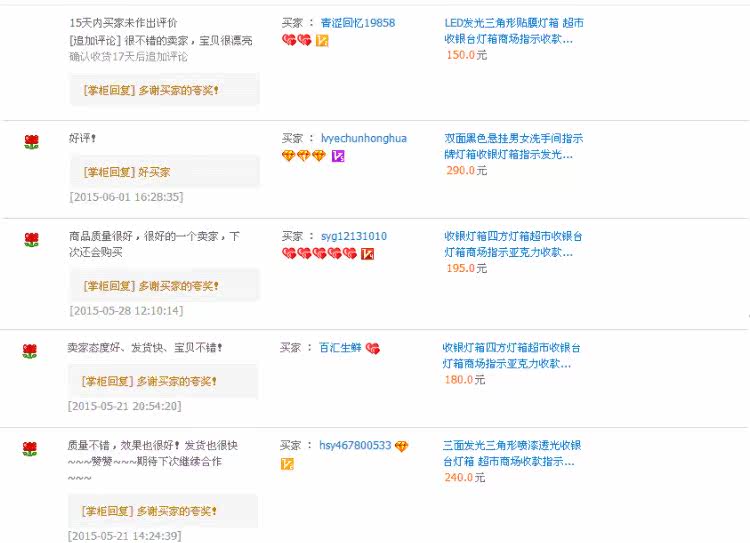Visit buyer syg12131010's profile
This screenshot has width=750, height=543.
(353, 236)
